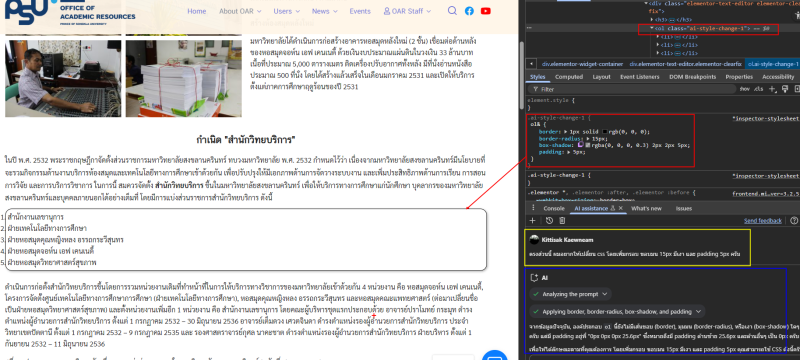Click the Filter styles input field
Viewport: 800px width, 360px height.
point(633,89)
